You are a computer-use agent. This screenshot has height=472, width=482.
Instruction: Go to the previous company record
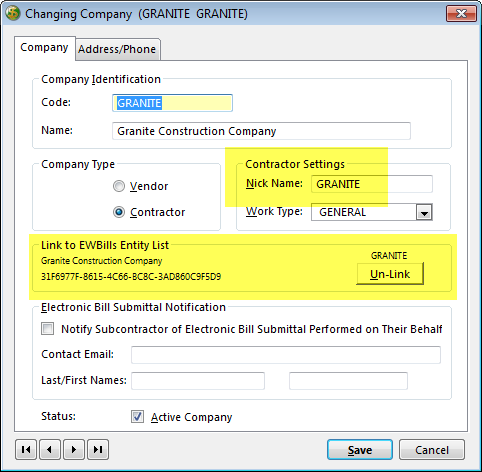50,449
